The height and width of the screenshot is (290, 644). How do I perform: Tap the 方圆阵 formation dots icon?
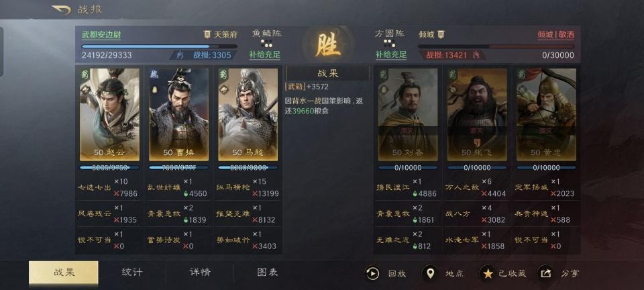pyautogui.click(x=389, y=43)
